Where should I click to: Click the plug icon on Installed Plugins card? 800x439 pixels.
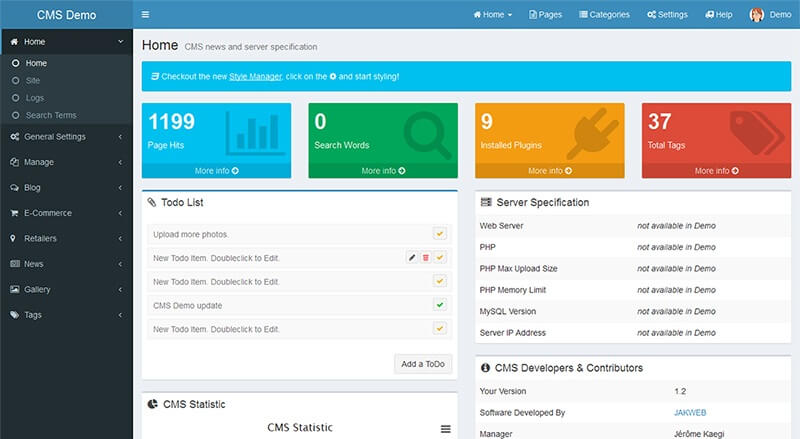click(x=592, y=133)
